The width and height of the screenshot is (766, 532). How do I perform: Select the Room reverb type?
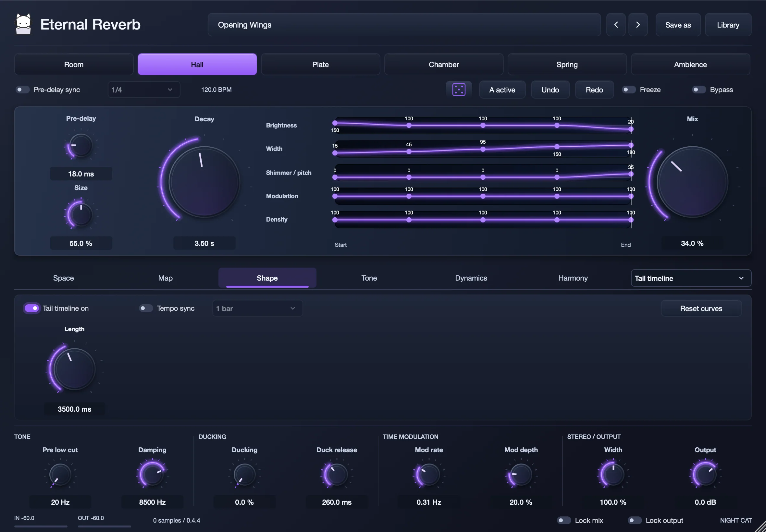74,65
